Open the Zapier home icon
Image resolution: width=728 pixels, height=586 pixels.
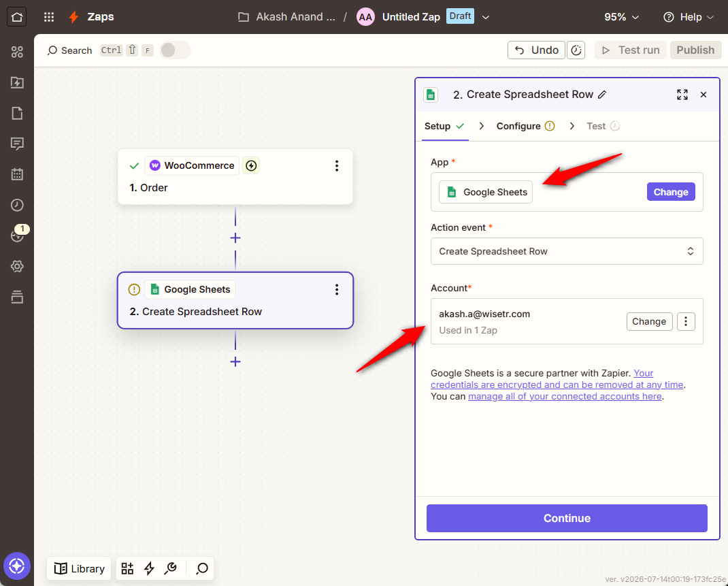pyautogui.click(x=17, y=17)
